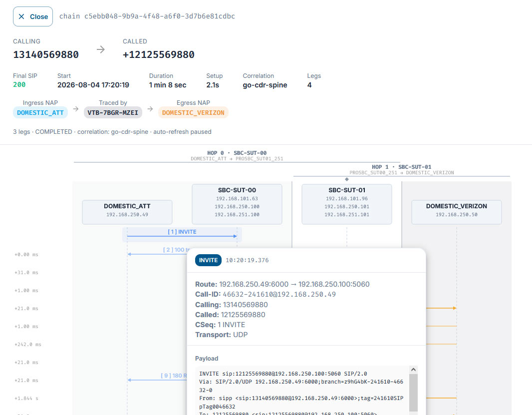Viewport: 532px width, 415px height.
Task: Click the Call-ID value in the popup
Action: coord(279,295)
